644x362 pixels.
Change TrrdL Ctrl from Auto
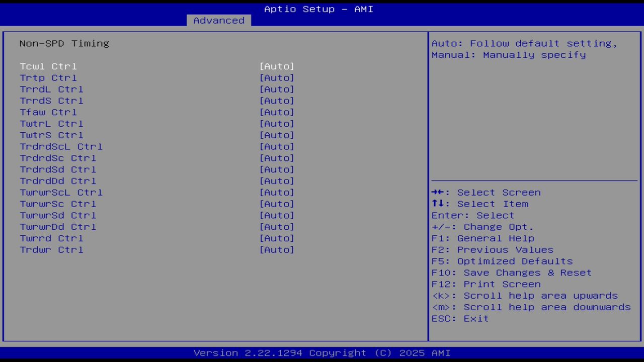[x=277, y=89]
